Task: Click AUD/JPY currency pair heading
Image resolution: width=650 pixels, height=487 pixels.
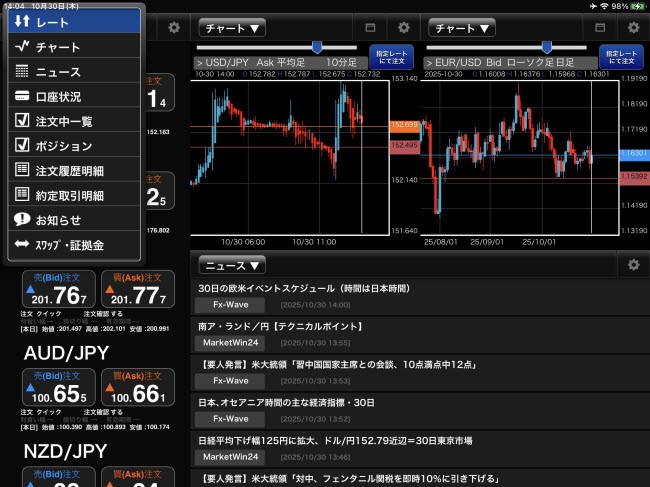Action: 66,353
